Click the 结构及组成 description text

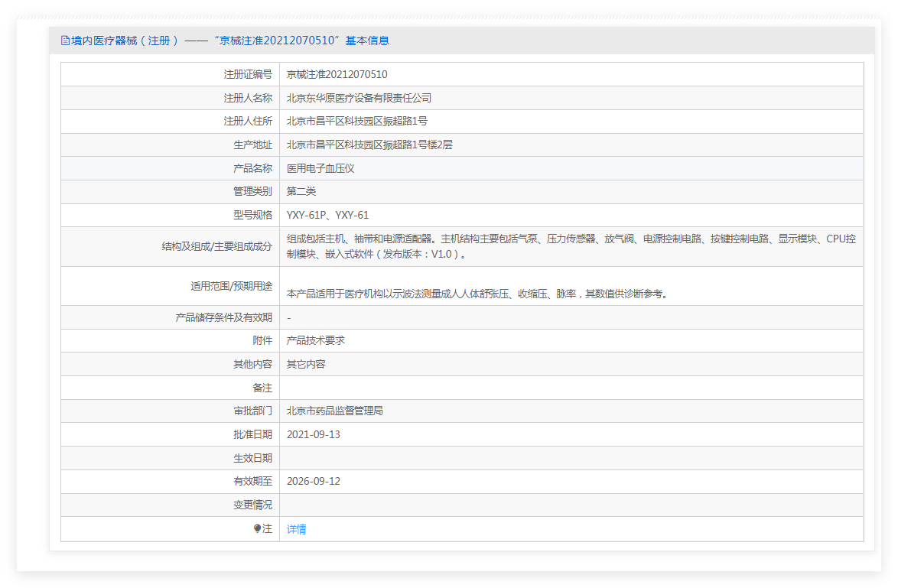click(x=570, y=246)
